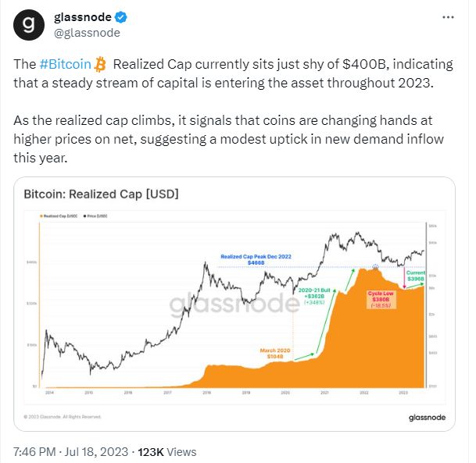Click the Jul 18, 2023 date

94,451
